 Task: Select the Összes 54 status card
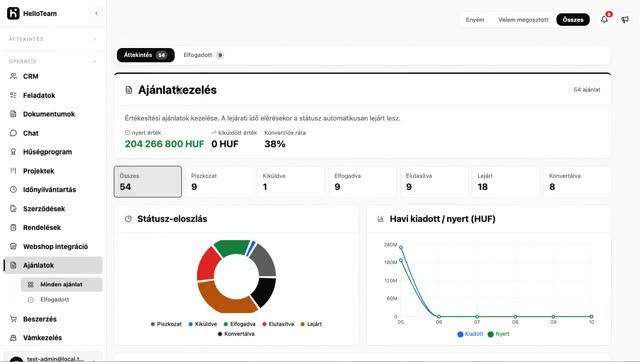click(x=148, y=182)
